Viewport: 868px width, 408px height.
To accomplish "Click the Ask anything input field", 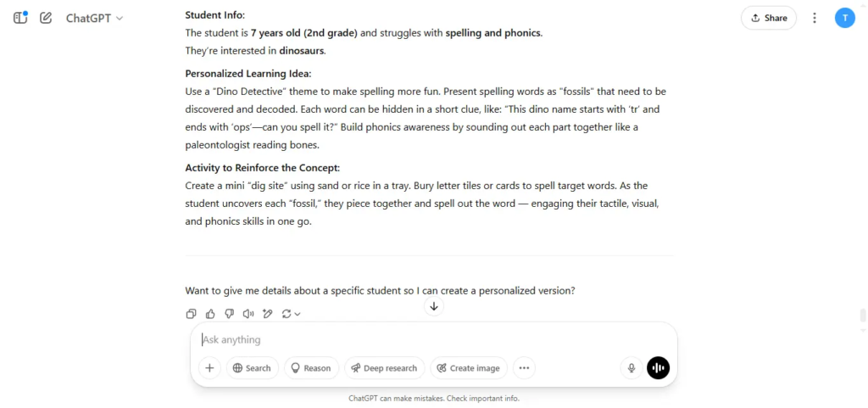I will tap(433, 339).
